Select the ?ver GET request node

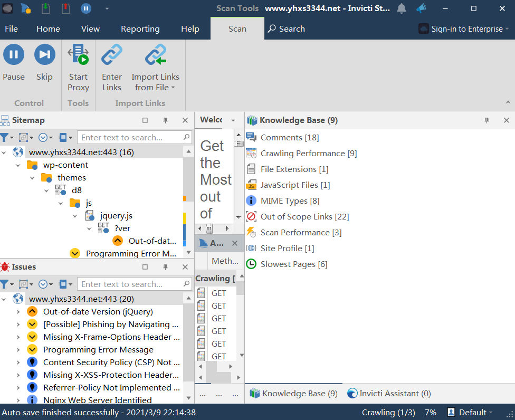click(122, 228)
